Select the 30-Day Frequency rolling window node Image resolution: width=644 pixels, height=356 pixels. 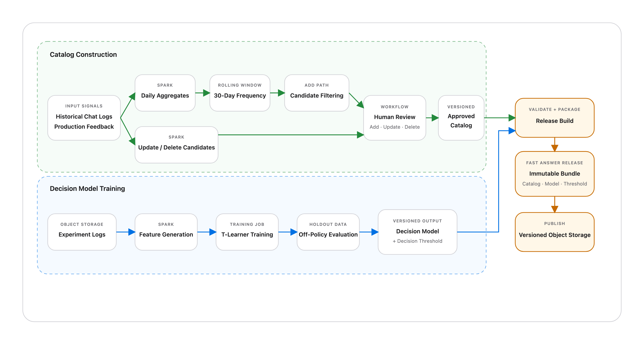[240, 93]
